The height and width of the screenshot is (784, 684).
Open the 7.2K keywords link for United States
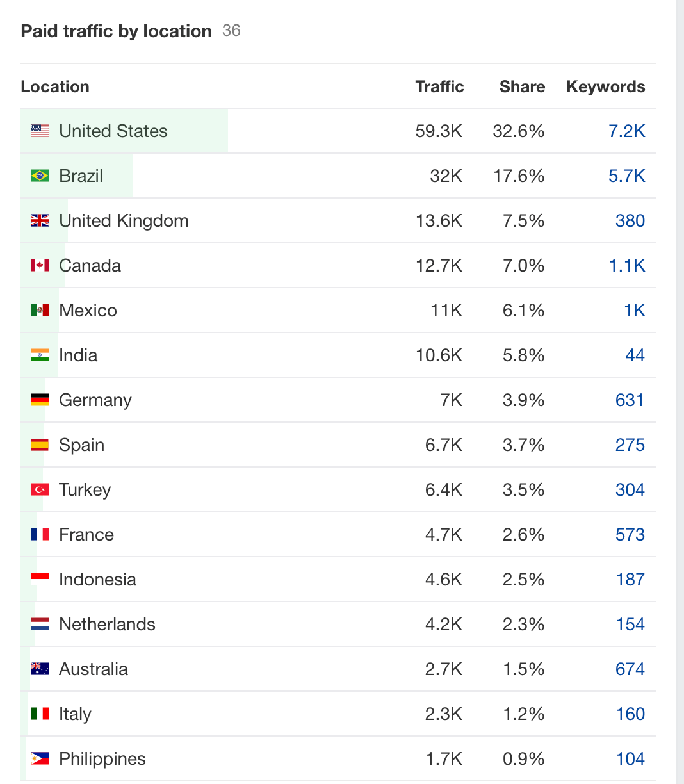pyautogui.click(x=627, y=131)
